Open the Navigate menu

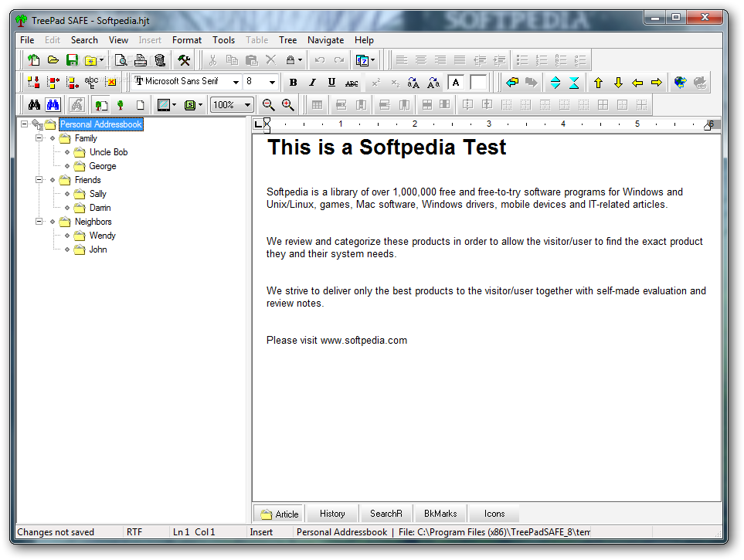tap(325, 40)
